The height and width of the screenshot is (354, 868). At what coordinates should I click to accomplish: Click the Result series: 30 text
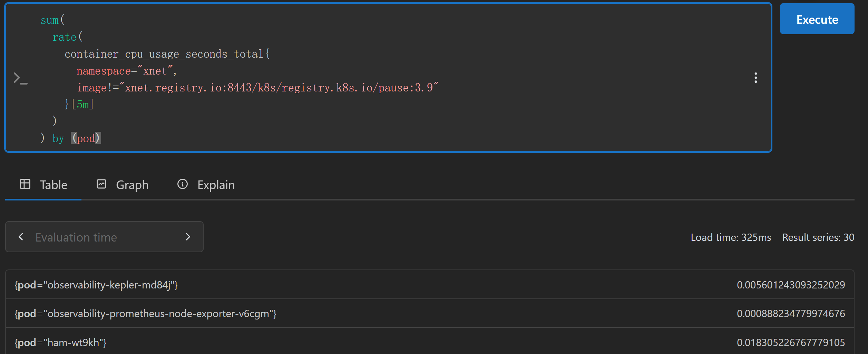[818, 237]
